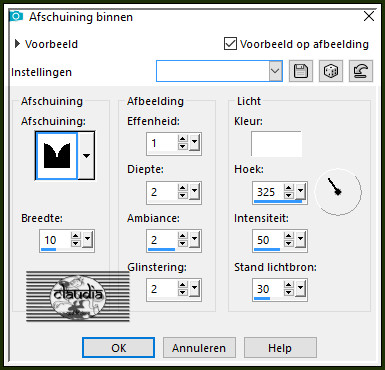Decrease Hoek angle with down arrow
The height and width of the screenshot is (370, 385).
[x=289, y=195]
